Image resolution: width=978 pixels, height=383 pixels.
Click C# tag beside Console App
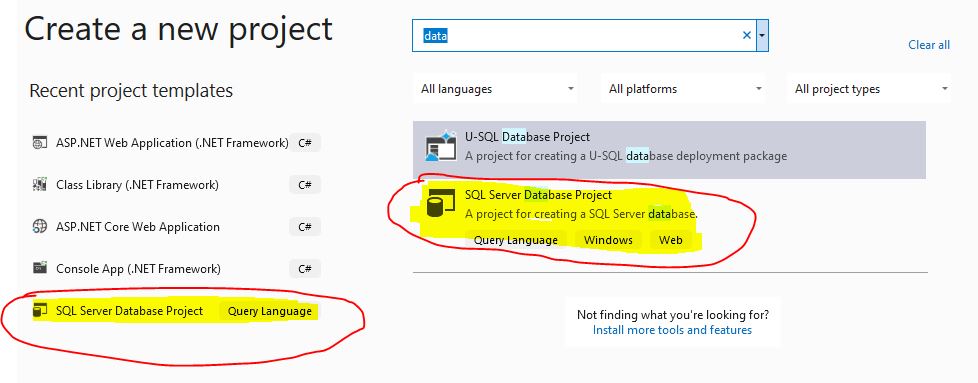coord(305,269)
